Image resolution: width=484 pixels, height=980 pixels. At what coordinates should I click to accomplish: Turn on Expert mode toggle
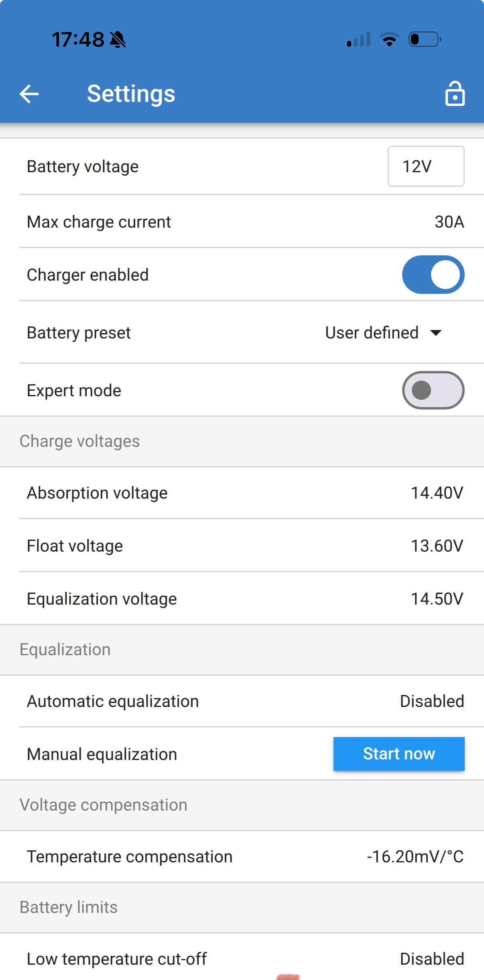tap(433, 390)
